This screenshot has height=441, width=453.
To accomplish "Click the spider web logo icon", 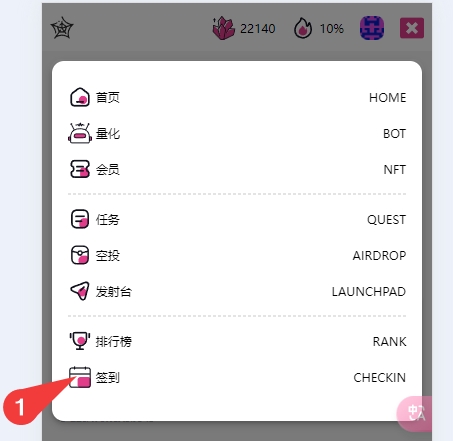I will tap(62, 28).
